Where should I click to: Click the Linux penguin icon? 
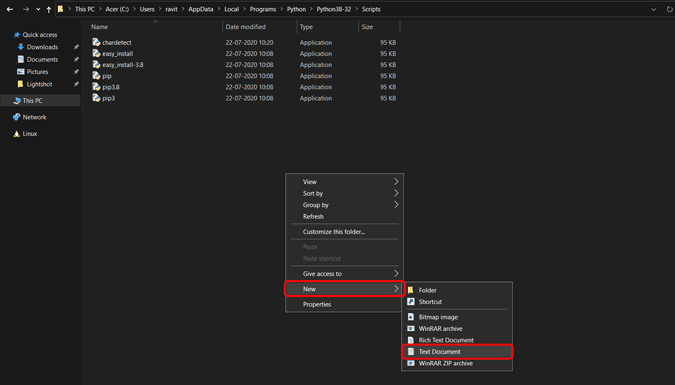pyautogui.click(x=17, y=134)
